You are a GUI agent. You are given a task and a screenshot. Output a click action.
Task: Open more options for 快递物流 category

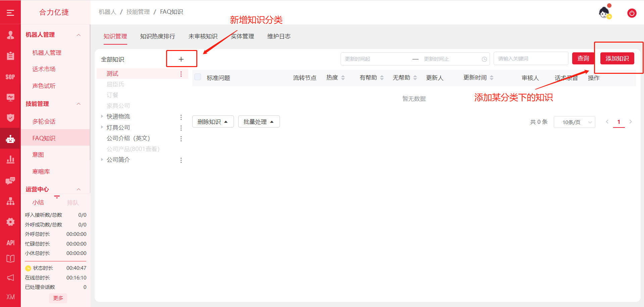pyautogui.click(x=181, y=117)
